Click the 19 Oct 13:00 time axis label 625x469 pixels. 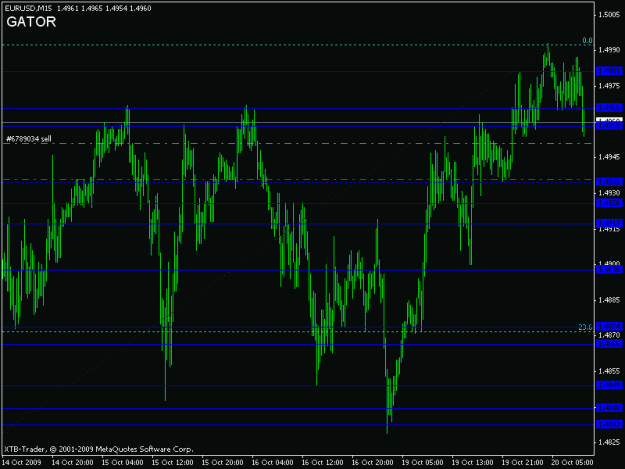[472, 463]
